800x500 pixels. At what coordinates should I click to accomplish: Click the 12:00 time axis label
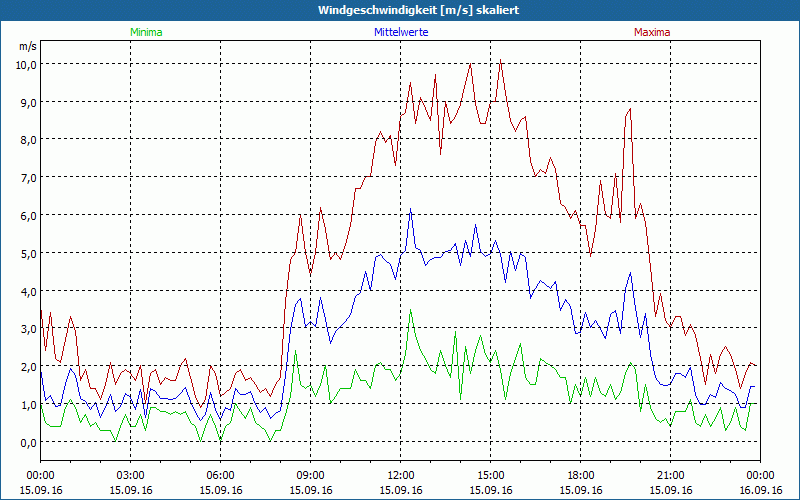pyautogui.click(x=401, y=476)
